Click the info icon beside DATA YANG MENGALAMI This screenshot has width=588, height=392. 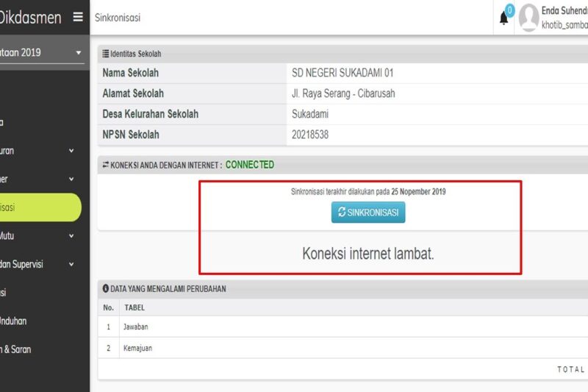click(x=106, y=288)
